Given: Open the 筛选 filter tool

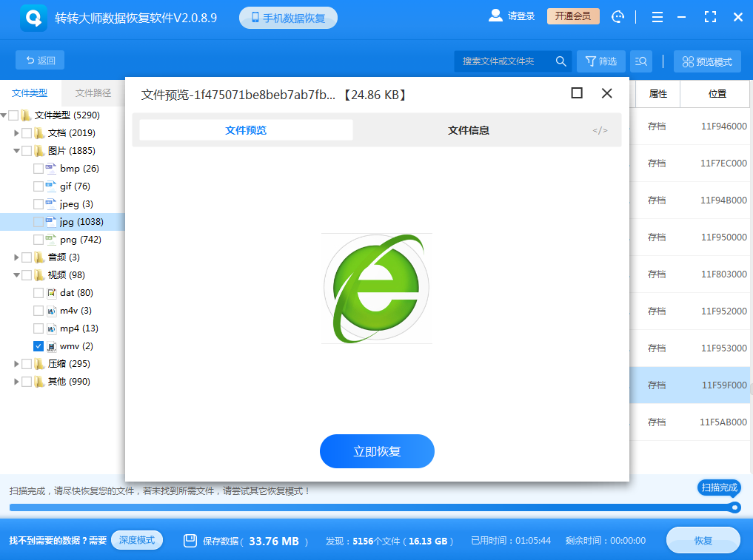Looking at the screenshot, I should pos(600,61).
